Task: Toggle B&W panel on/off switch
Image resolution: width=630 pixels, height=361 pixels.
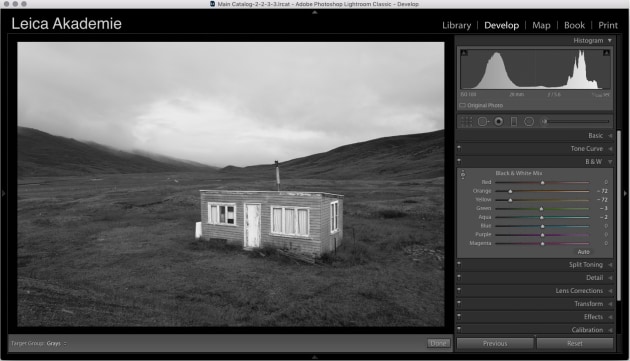Action: (459, 161)
